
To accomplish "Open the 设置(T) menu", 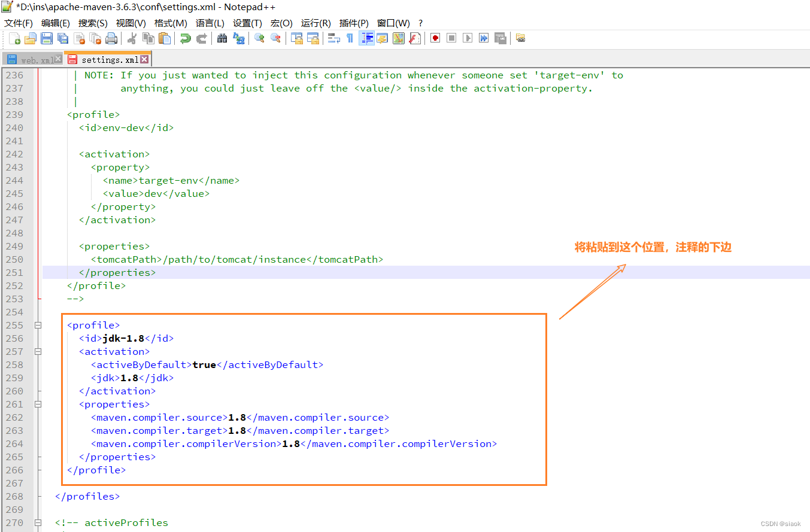I will coord(247,23).
